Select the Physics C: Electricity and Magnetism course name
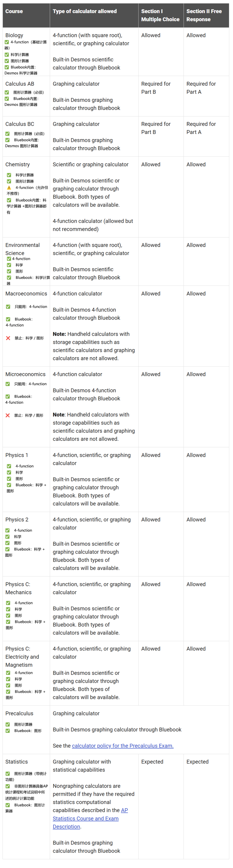Screen dimensions: 233x868 (22, 657)
